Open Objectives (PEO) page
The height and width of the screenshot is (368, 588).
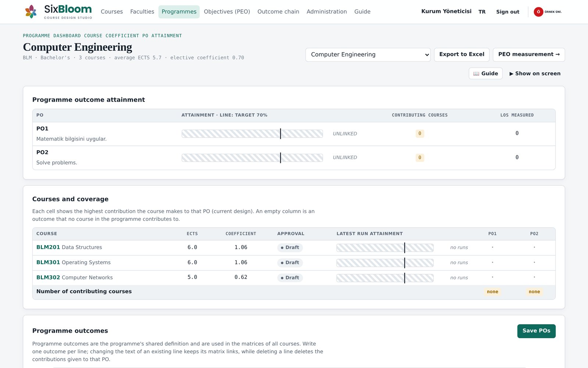click(x=227, y=12)
